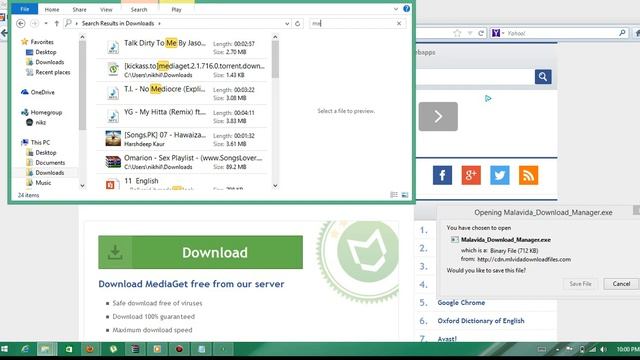Reload the browser page
The image size is (640, 360).
pyautogui.click(x=481, y=33)
